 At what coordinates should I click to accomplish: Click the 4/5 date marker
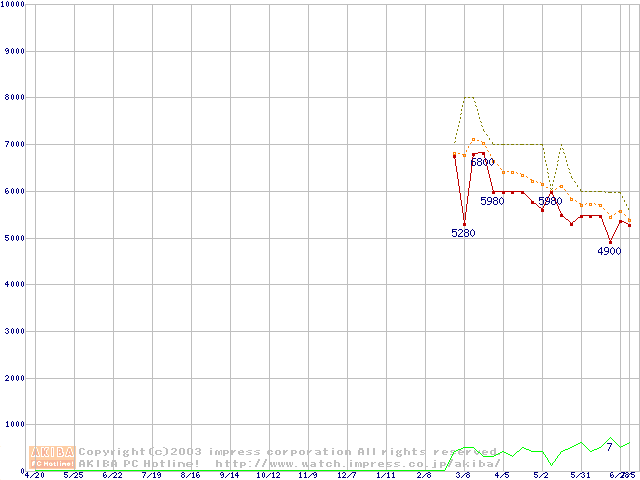click(x=502, y=475)
